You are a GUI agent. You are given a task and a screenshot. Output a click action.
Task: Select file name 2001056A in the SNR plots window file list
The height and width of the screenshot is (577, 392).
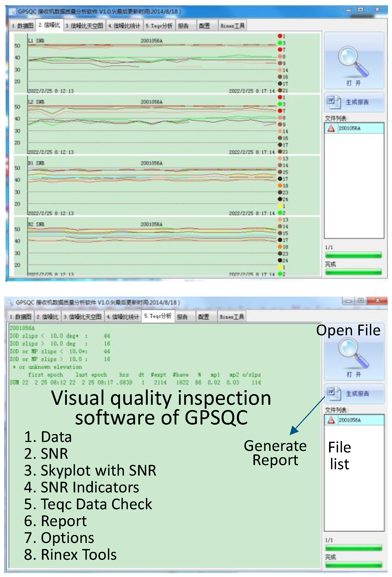click(x=350, y=128)
